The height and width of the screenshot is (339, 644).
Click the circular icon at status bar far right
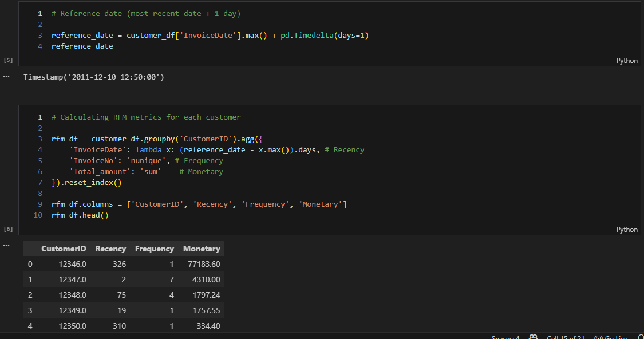tap(641, 337)
